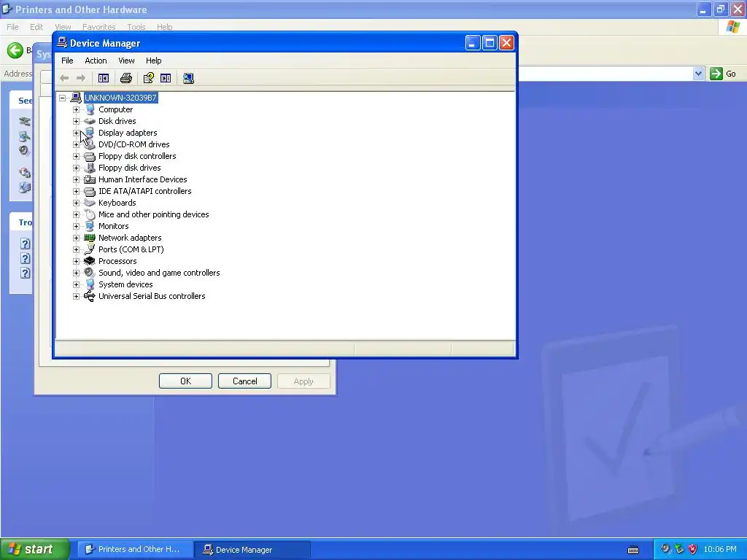The height and width of the screenshot is (560, 747).
Task: Select the Processors label
Action: [x=117, y=261]
